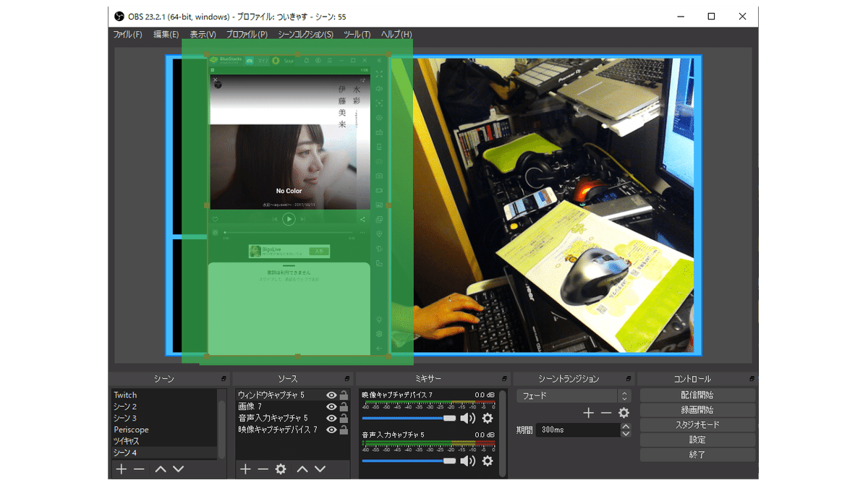868x488 pixels.
Task: Open source properties gear in ソース panel
Action: click(x=281, y=469)
